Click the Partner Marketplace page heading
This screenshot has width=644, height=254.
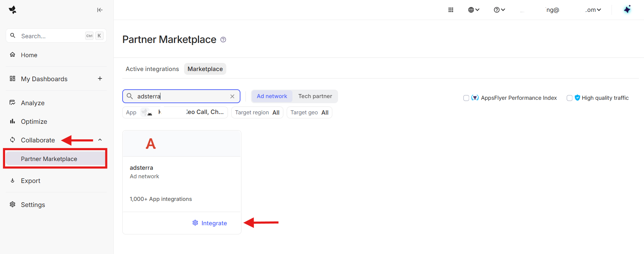tap(169, 40)
